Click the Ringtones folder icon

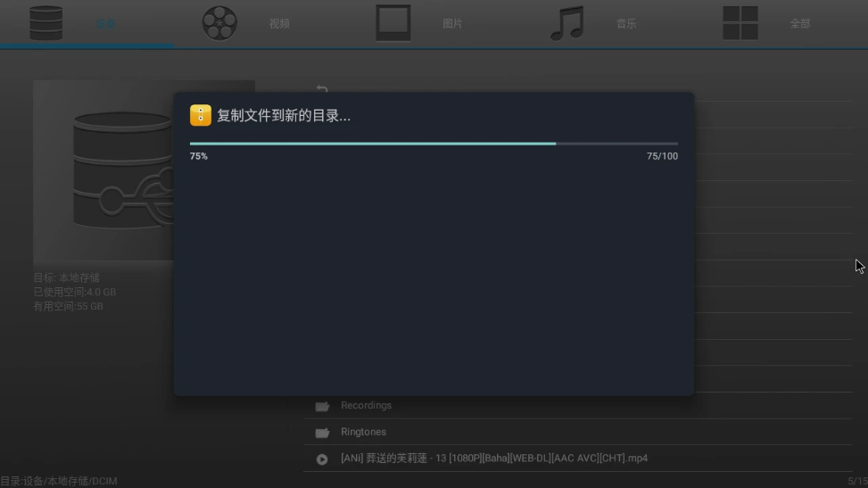[x=322, y=433]
